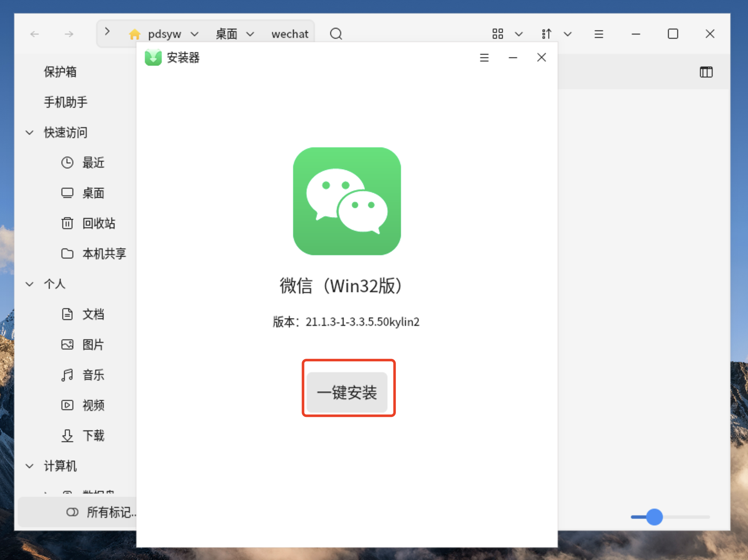This screenshot has width=748, height=560.
Task: Open 手机助手 in the sidebar
Action: [x=66, y=102]
